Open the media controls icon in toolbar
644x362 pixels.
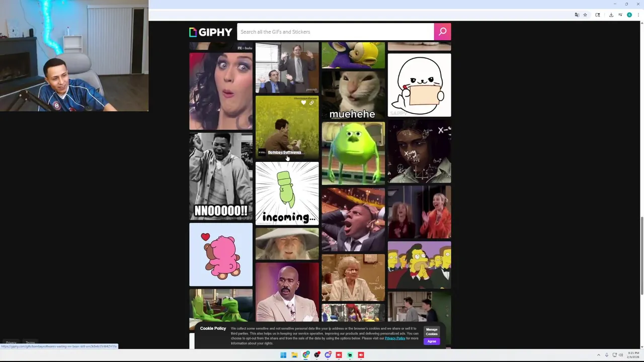620,15
